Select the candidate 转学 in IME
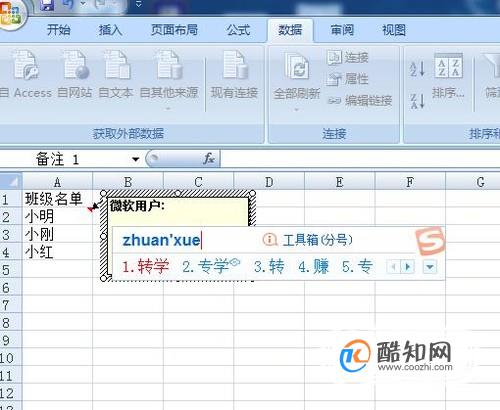 pyautogui.click(x=146, y=267)
